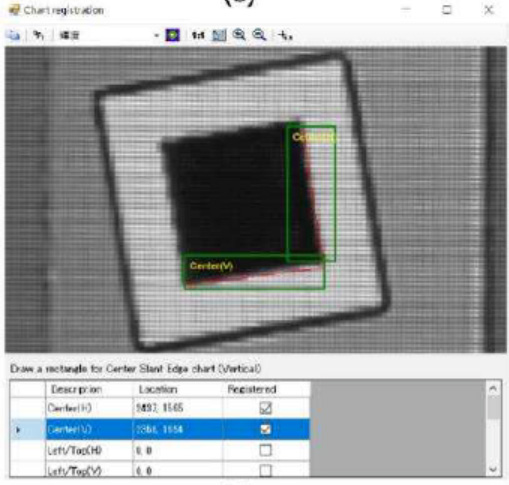Zoom out with the minus magnifier
This screenshot has width=509, height=485.
click(x=259, y=35)
